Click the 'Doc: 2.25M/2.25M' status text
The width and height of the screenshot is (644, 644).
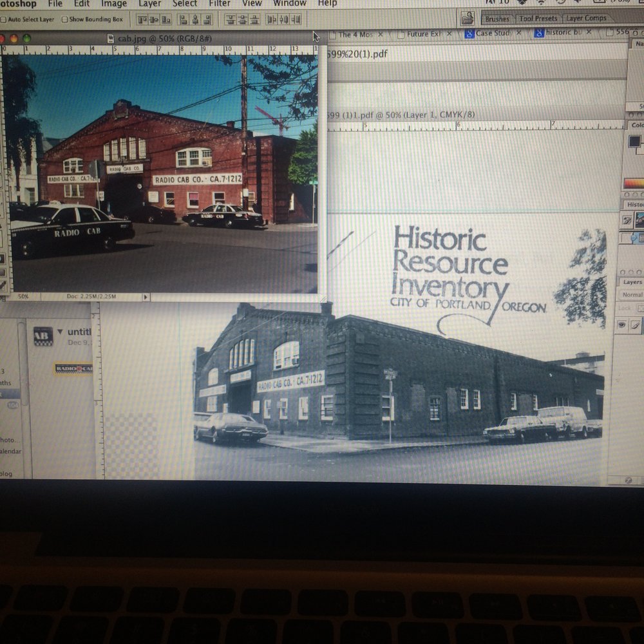coord(91,296)
